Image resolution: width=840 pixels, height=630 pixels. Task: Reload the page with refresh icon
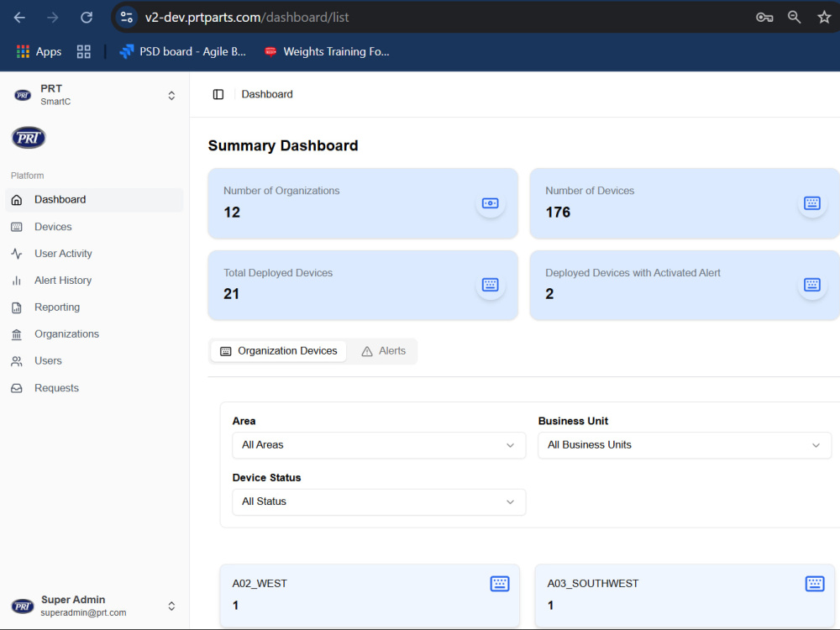[87, 18]
